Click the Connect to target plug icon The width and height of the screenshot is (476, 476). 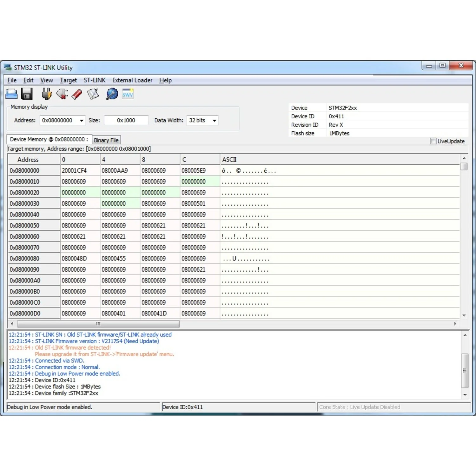(47, 94)
